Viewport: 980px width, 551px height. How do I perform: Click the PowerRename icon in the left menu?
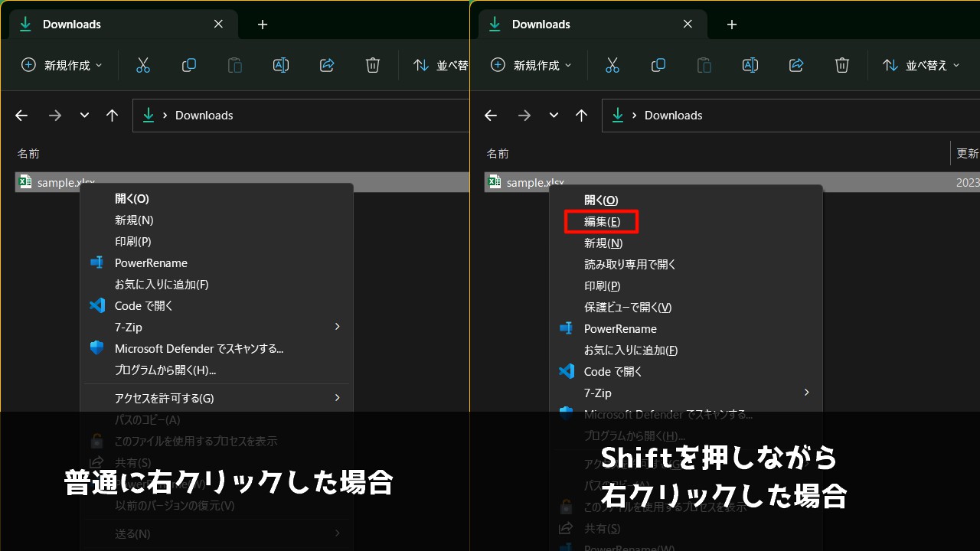(x=98, y=262)
